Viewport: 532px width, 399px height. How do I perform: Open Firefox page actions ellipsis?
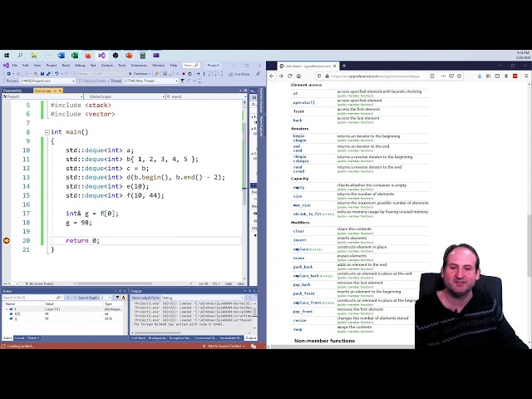point(443,76)
